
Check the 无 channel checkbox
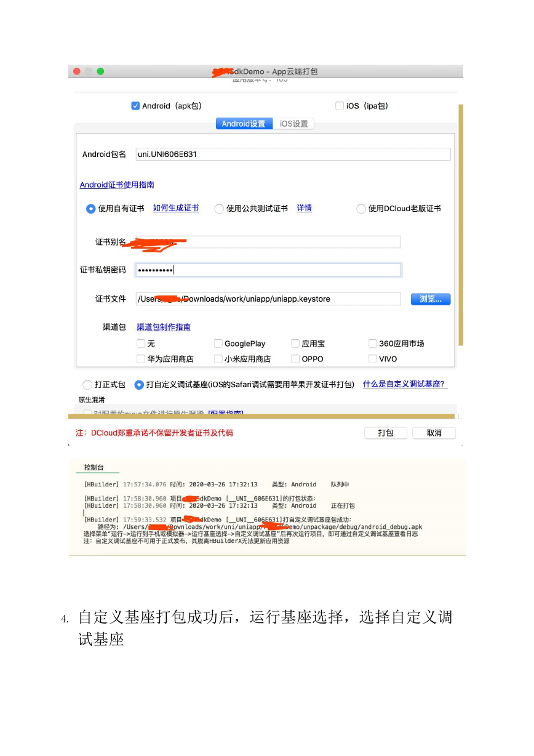point(141,344)
